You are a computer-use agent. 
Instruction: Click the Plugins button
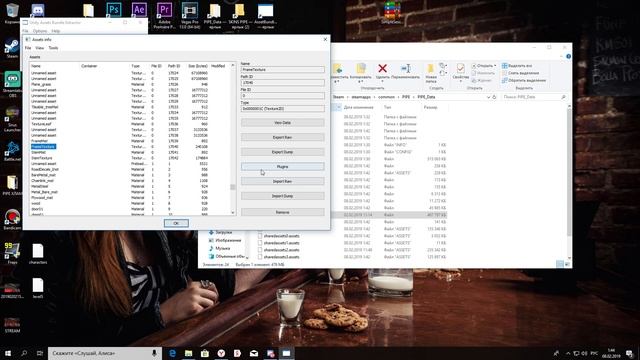pyautogui.click(x=282, y=167)
